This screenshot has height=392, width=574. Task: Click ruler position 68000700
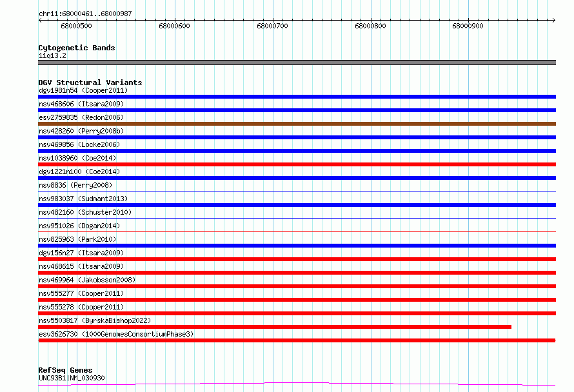[272, 26]
